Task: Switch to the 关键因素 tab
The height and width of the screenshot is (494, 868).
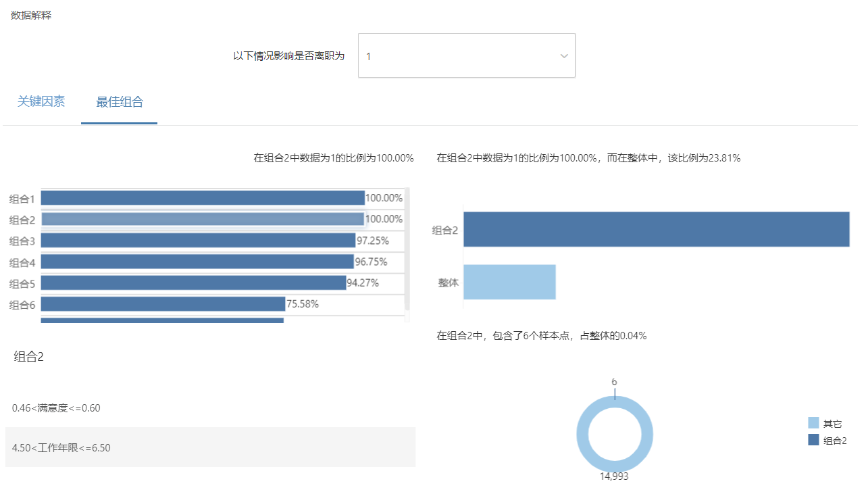Action: point(41,102)
